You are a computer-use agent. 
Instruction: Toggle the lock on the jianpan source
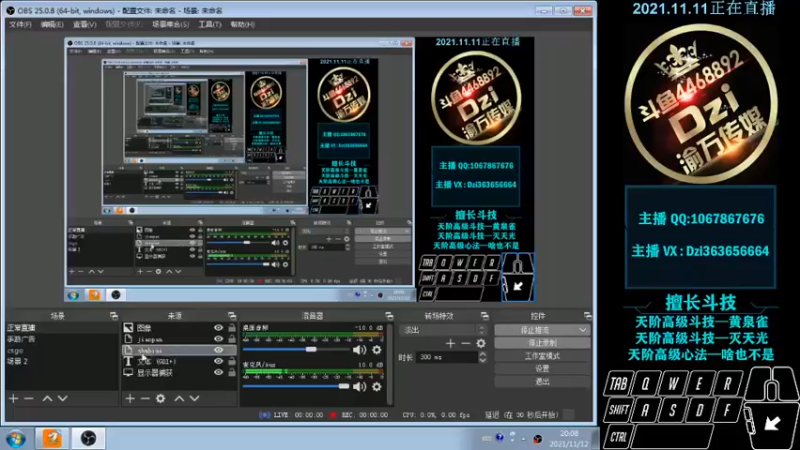[x=232, y=339]
